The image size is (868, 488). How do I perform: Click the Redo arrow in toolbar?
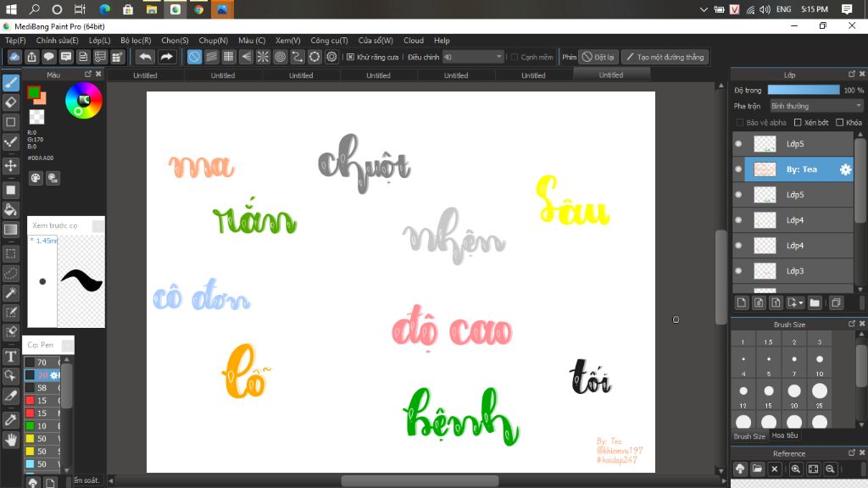click(x=166, y=57)
